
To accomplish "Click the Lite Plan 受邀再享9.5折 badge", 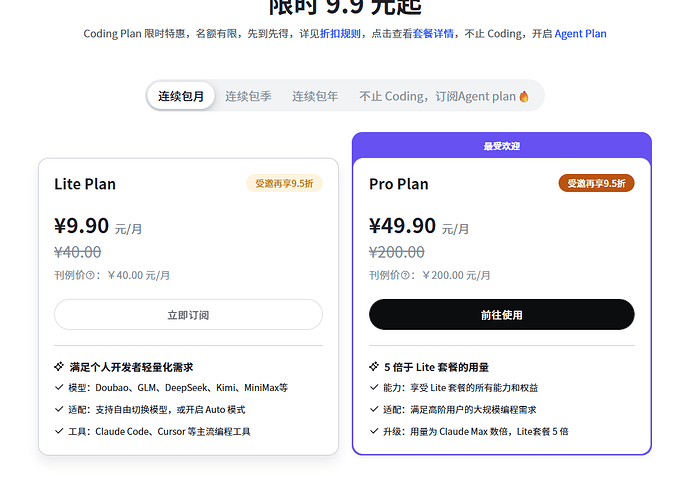I will [x=284, y=183].
